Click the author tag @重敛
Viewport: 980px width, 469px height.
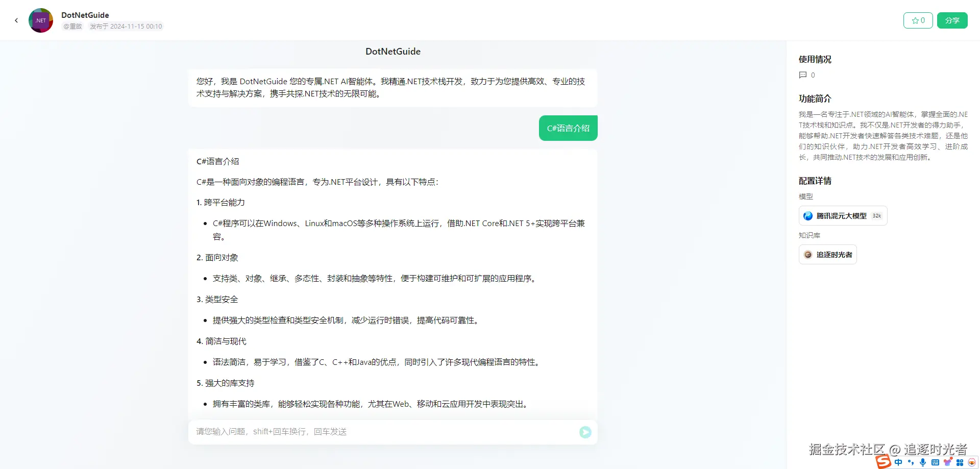click(x=72, y=27)
